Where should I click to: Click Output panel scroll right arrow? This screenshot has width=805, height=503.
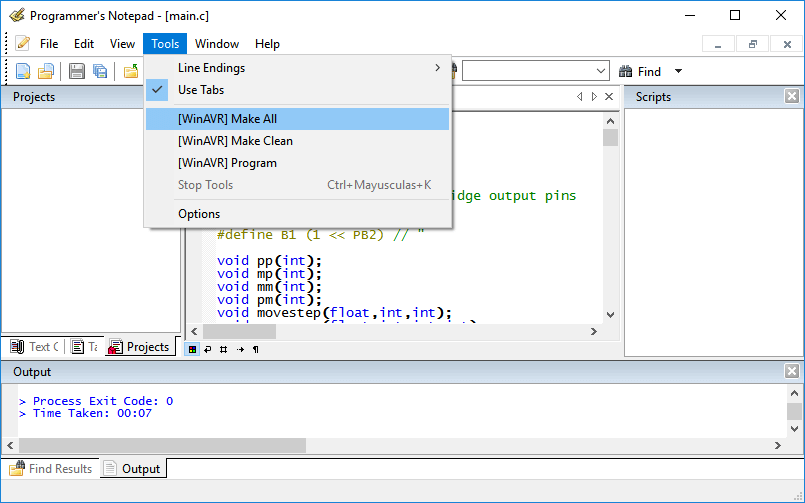(778, 446)
